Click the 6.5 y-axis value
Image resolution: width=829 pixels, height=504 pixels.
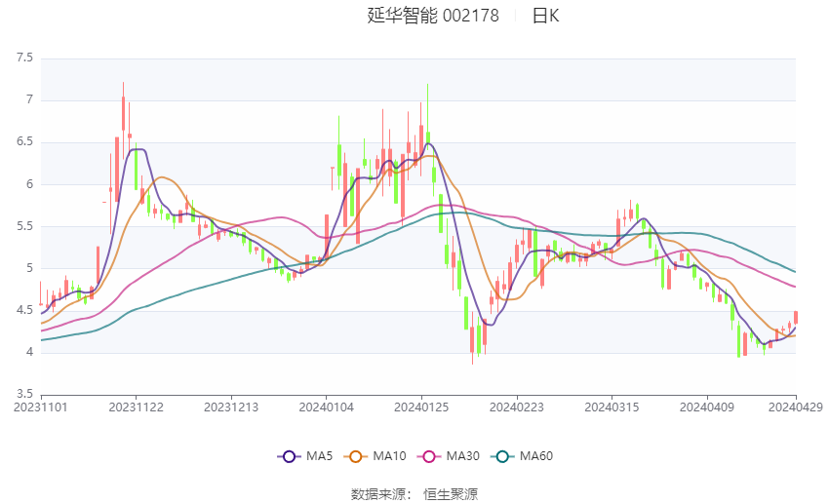click(24, 141)
